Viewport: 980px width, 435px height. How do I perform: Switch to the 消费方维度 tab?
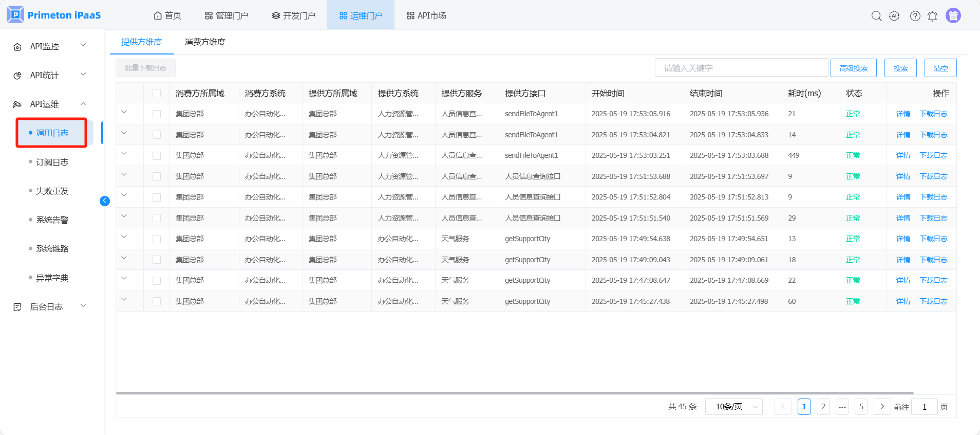205,42
